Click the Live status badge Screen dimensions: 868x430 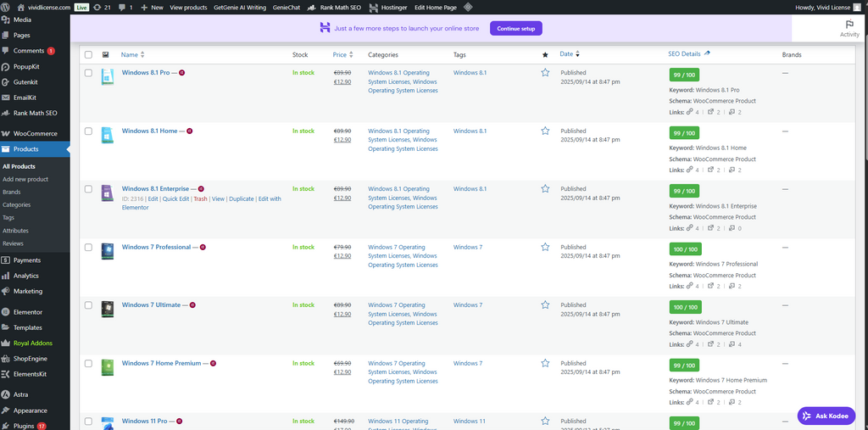tap(81, 8)
